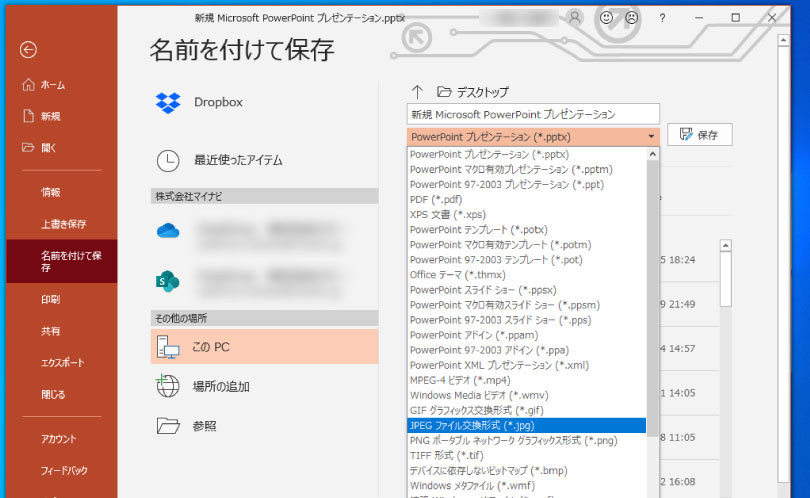Viewport: 810px width, 498px height.
Task: Select '上書き保存' in the sidebar
Action: 63,223
